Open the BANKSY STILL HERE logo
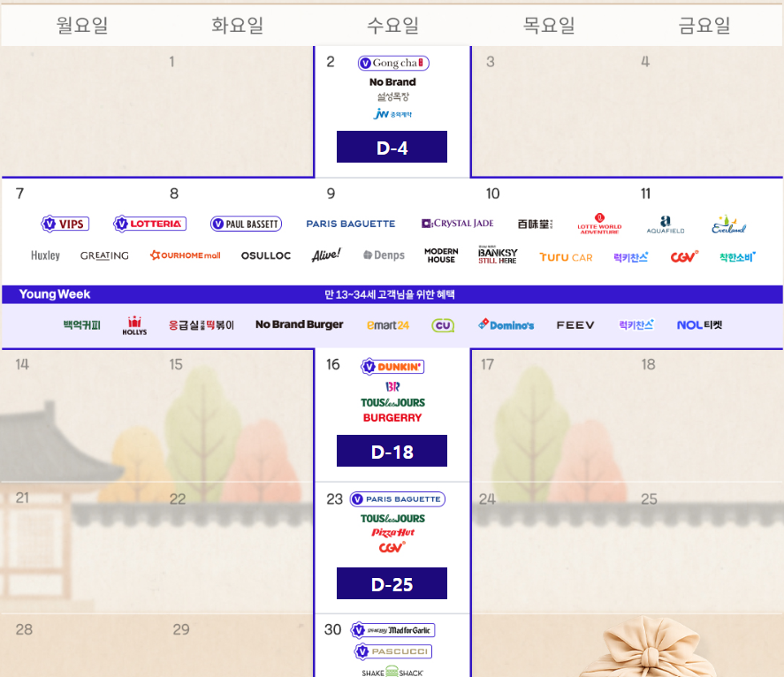784x677 pixels. coord(498,255)
